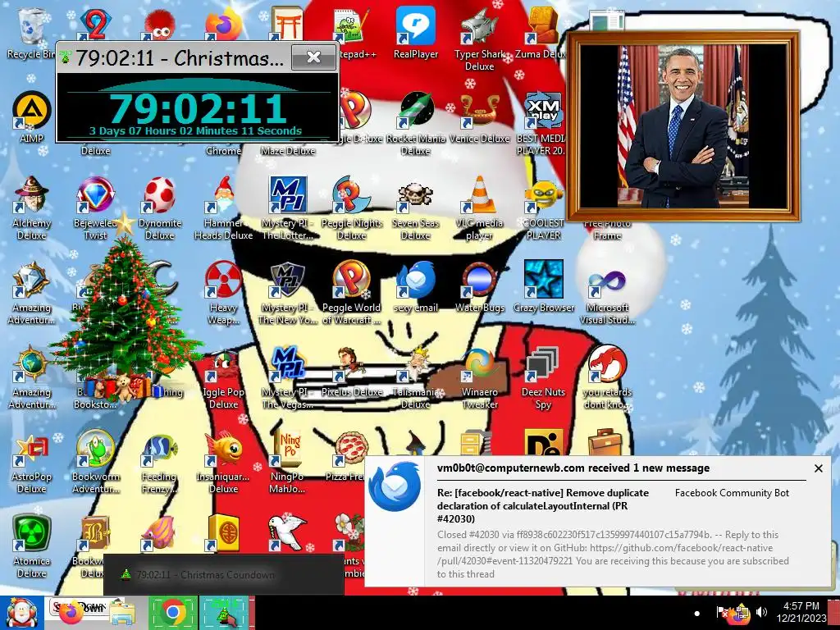Viewport: 840px width, 630px height.
Task: Click the Thunderbird logo in the notification
Action: [395, 486]
